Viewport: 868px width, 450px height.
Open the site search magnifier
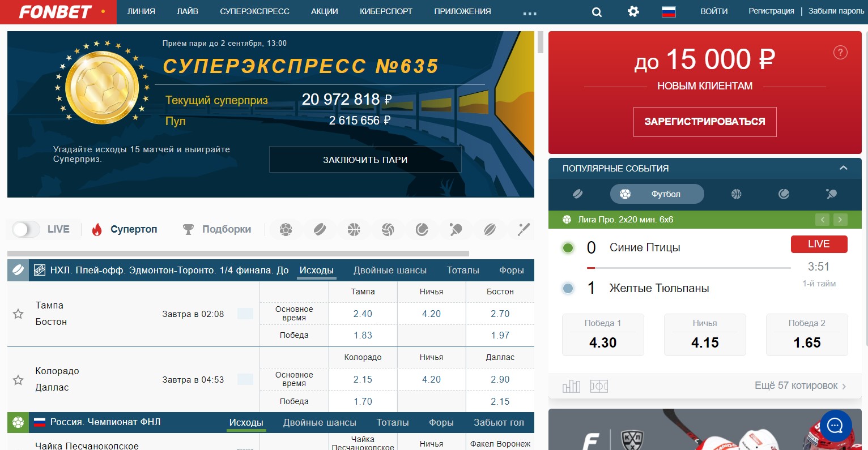click(x=597, y=12)
